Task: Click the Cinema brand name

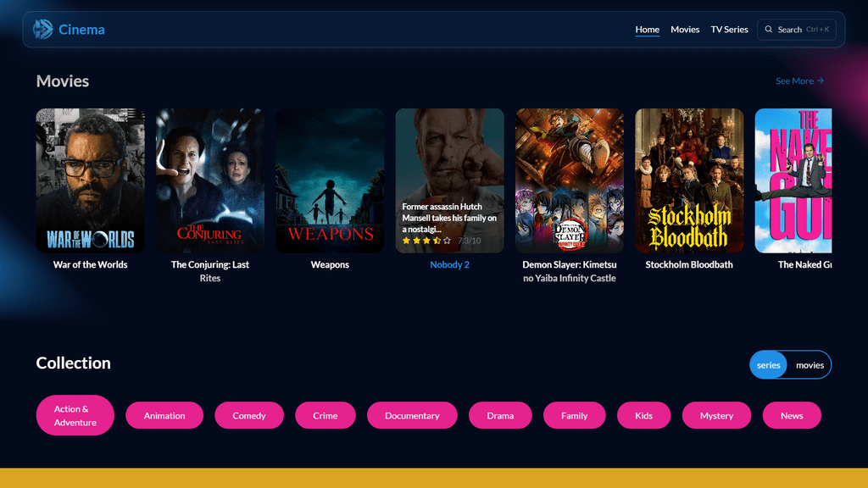Action: click(x=81, y=30)
